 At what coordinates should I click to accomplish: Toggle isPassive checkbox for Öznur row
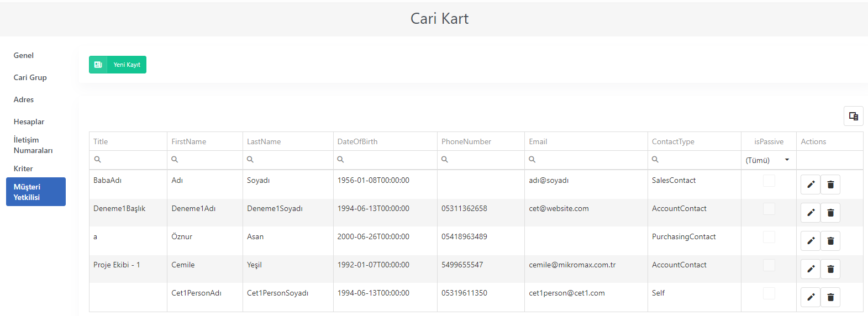[769, 237]
